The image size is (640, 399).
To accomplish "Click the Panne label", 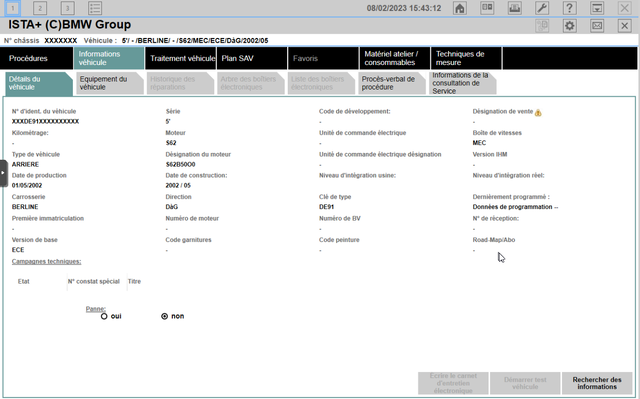I will click(x=96, y=309).
